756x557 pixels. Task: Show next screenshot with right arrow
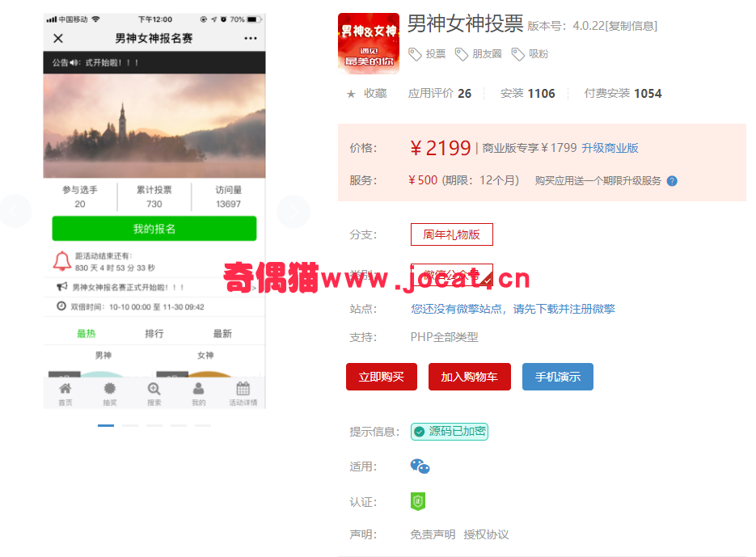click(x=294, y=211)
